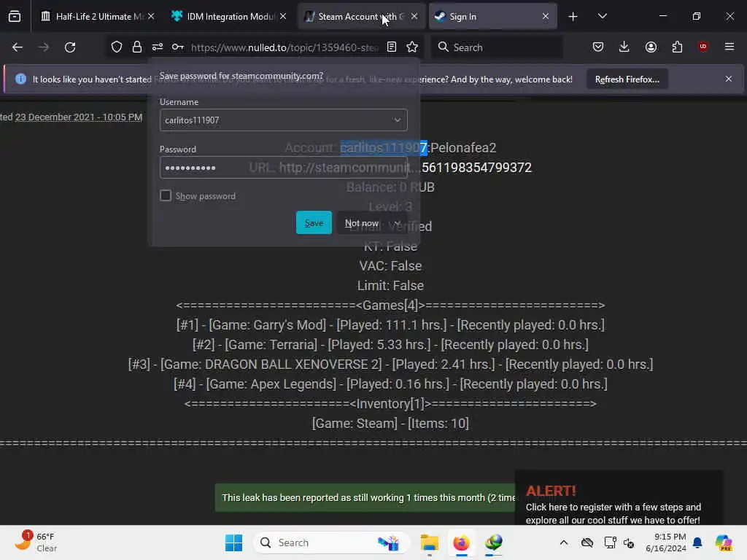747x560 pixels.
Task: Click the muted volume tray icon
Action: [629, 542]
